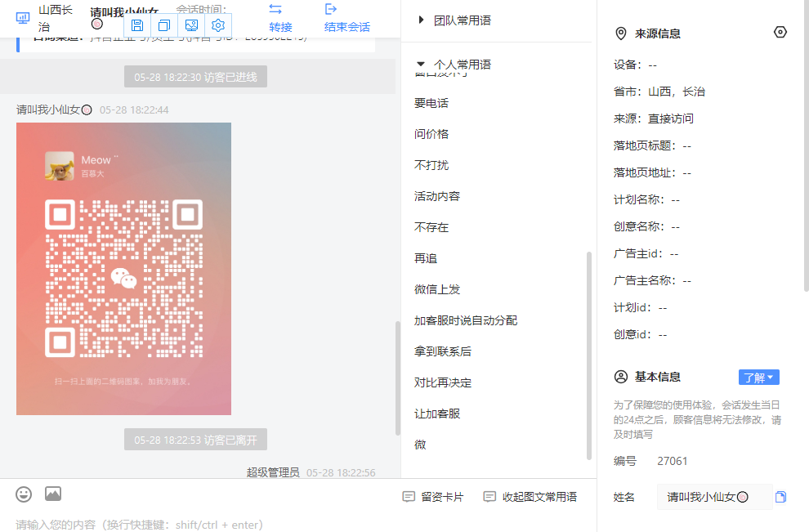
Task: Select the 加客服时说自动分配 quick phrase
Action: click(x=466, y=320)
